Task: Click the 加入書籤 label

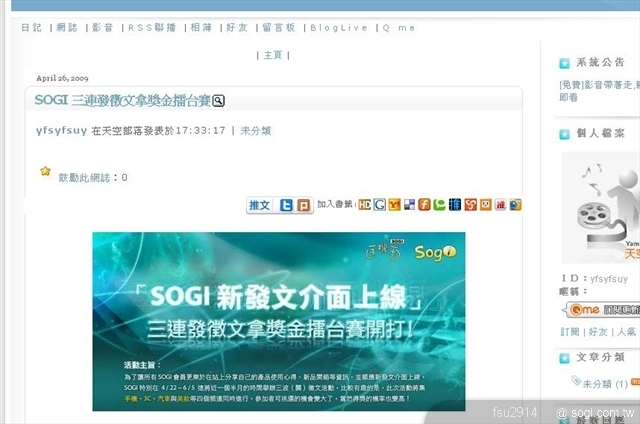Action: point(337,204)
